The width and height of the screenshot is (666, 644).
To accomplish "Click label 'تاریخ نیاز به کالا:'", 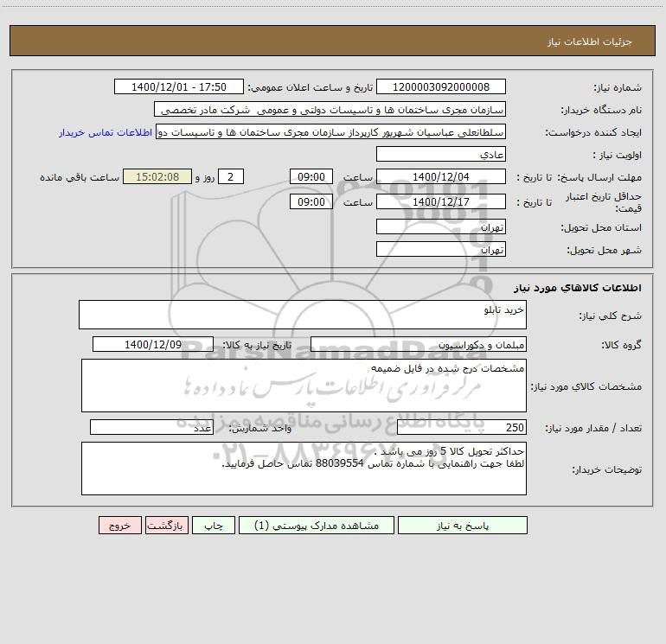I will (x=257, y=345).
